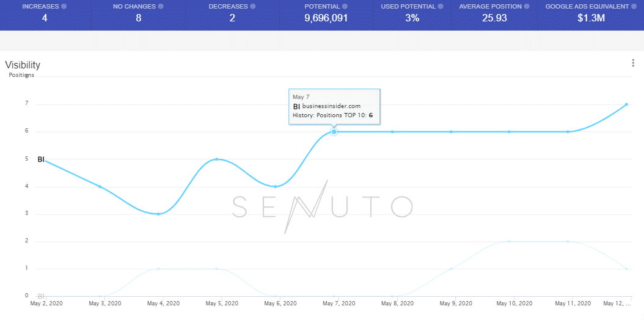Click the info icon beside INCREASES

coord(64,6)
